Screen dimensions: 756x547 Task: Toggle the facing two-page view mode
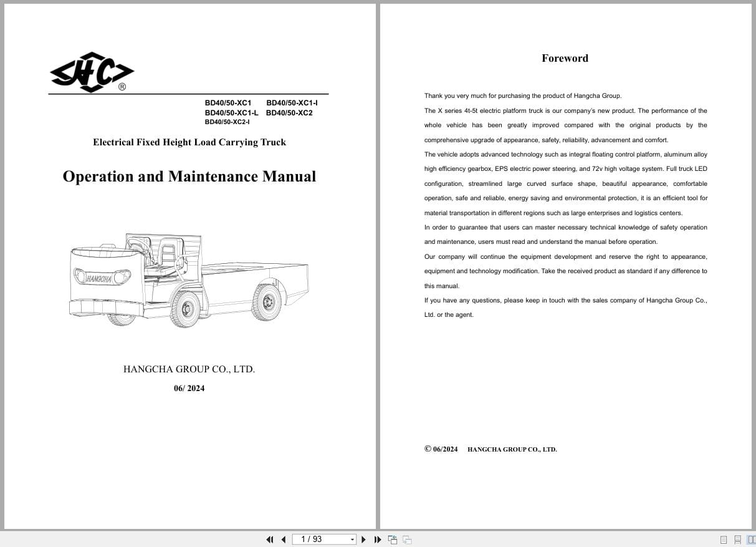tap(752, 539)
